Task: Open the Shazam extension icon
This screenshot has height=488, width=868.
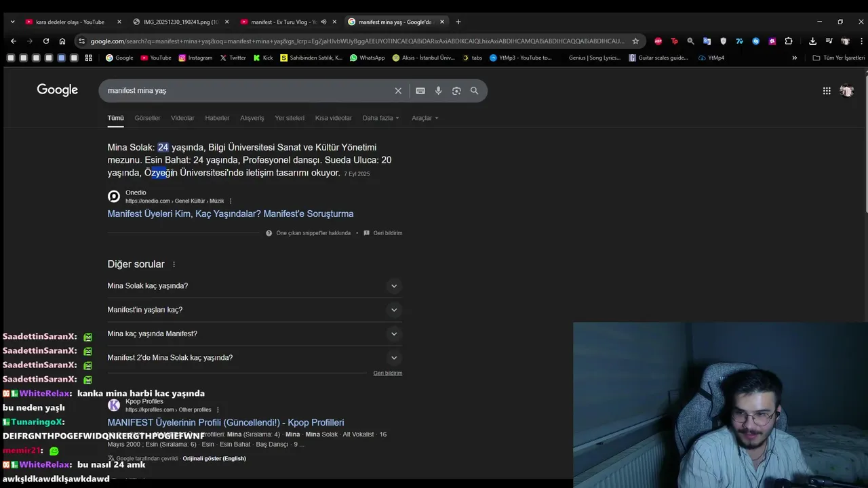Action: pyautogui.click(x=755, y=41)
